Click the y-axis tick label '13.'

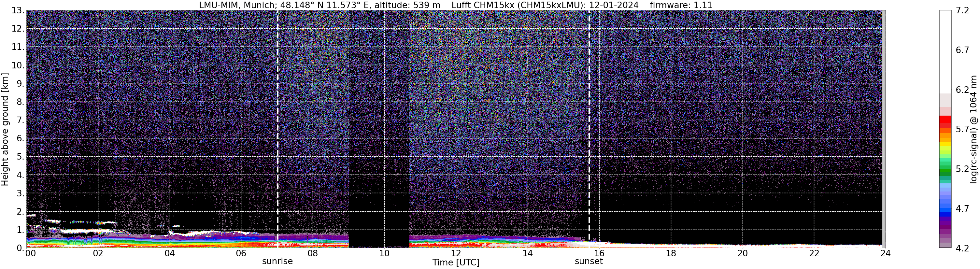[18, 10]
